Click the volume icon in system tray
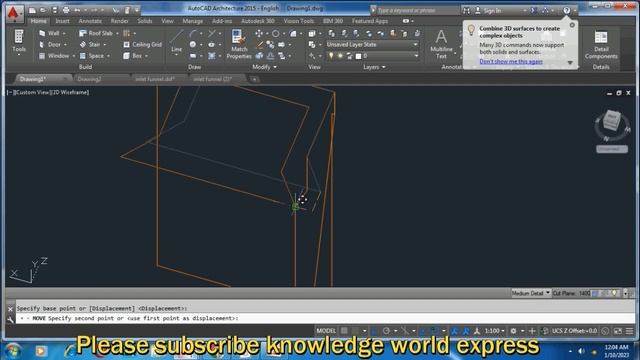 pyautogui.click(x=582, y=351)
